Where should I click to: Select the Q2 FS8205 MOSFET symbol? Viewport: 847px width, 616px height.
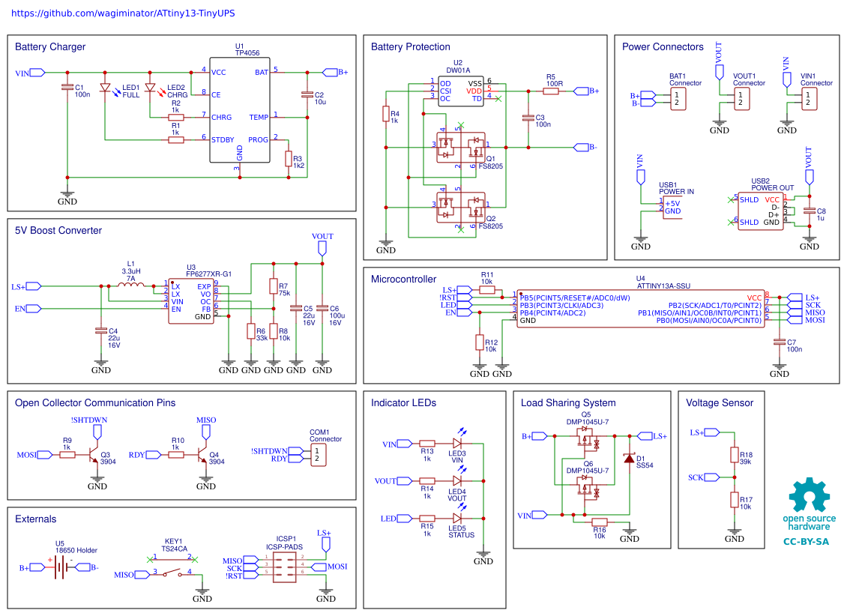click(x=461, y=208)
